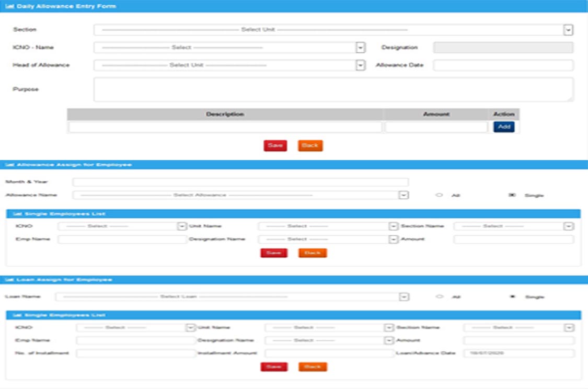Choose the All radio option beside Loan Name
The width and height of the screenshot is (588, 389).
(439, 296)
